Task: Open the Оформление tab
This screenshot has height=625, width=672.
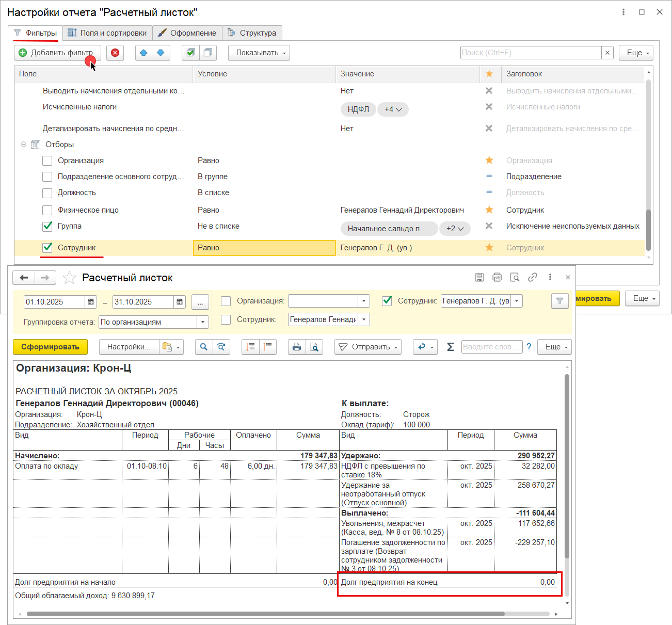Action: (187, 33)
